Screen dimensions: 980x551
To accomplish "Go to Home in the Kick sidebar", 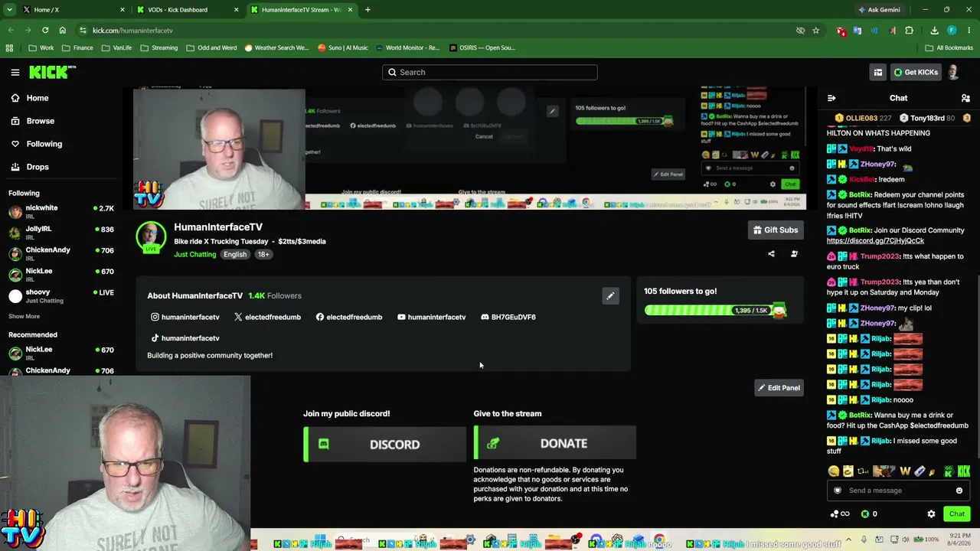I will 30,98.
